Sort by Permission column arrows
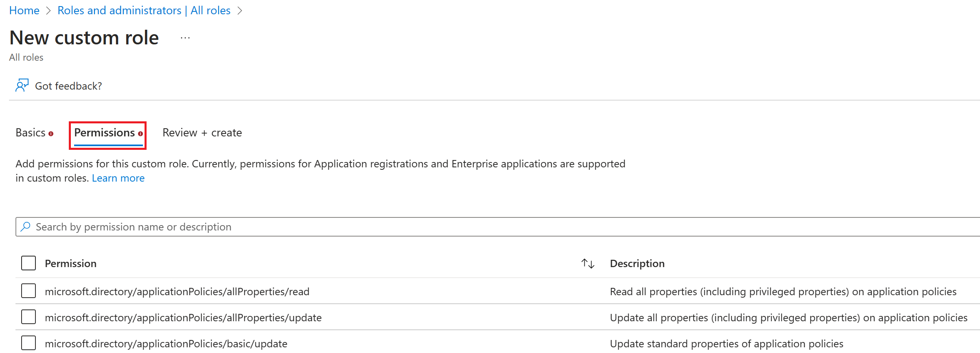 [x=588, y=263]
